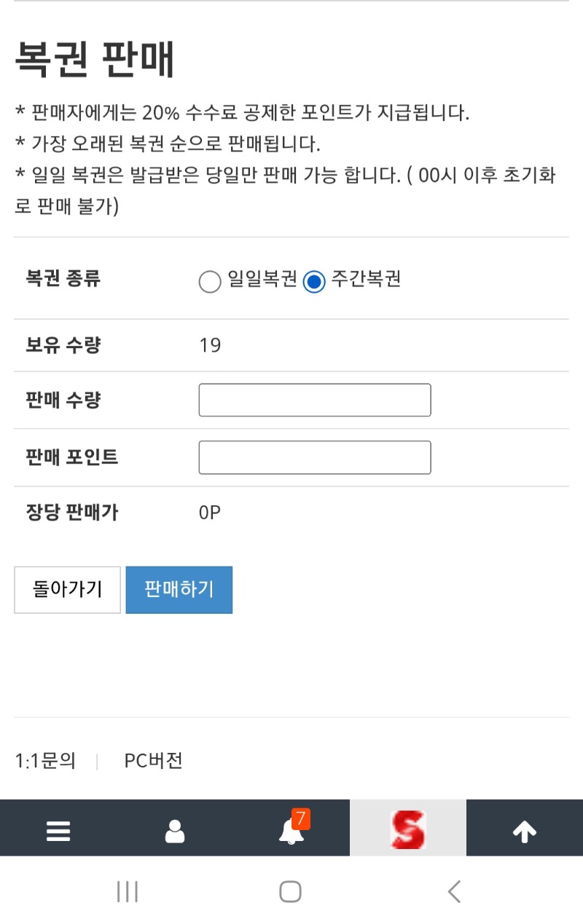This screenshot has height=924, width=583.
Task: Open the user profile icon
Action: point(175,831)
